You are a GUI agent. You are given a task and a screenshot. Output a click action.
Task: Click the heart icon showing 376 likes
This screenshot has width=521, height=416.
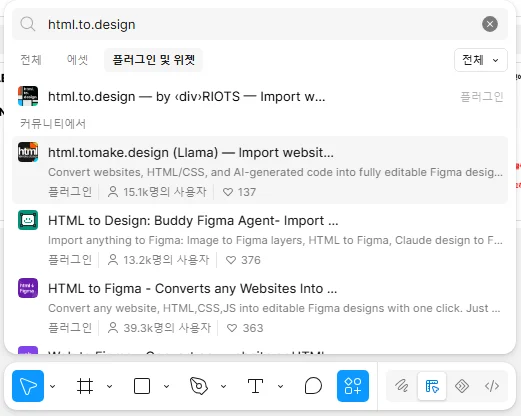point(231,260)
